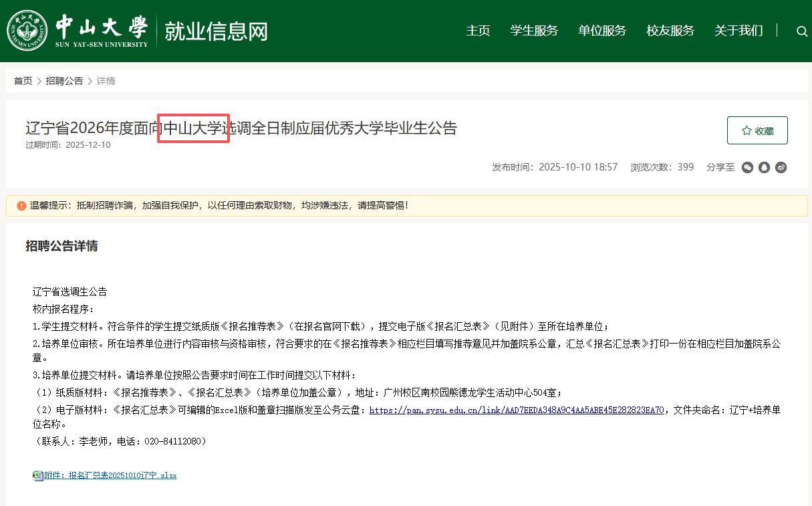Share to Weibo via icon
812x506 pixels.
[781, 167]
